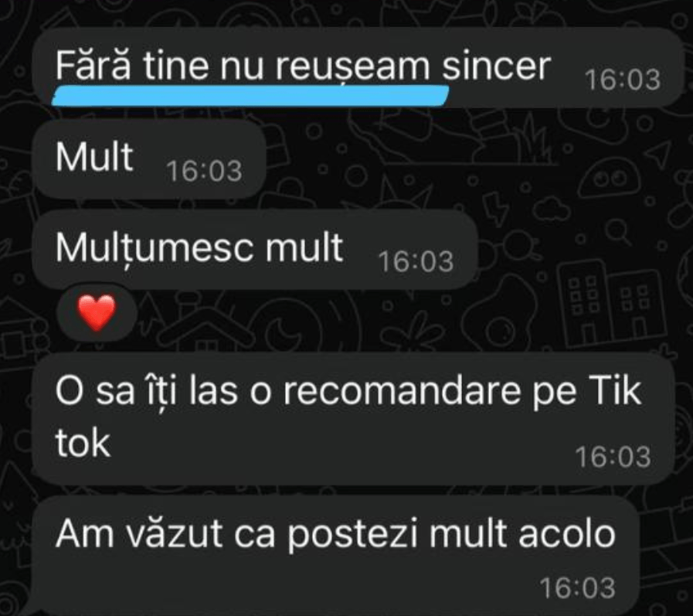This screenshot has width=693, height=616.
Task: Tap the 'Mulțumesc mult' message bubble
Action: click(x=256, y=250)
